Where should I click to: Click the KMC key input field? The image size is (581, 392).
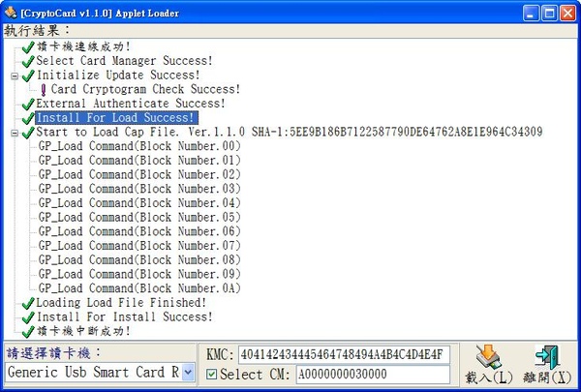pyautogui.click(x=344, y=354)
